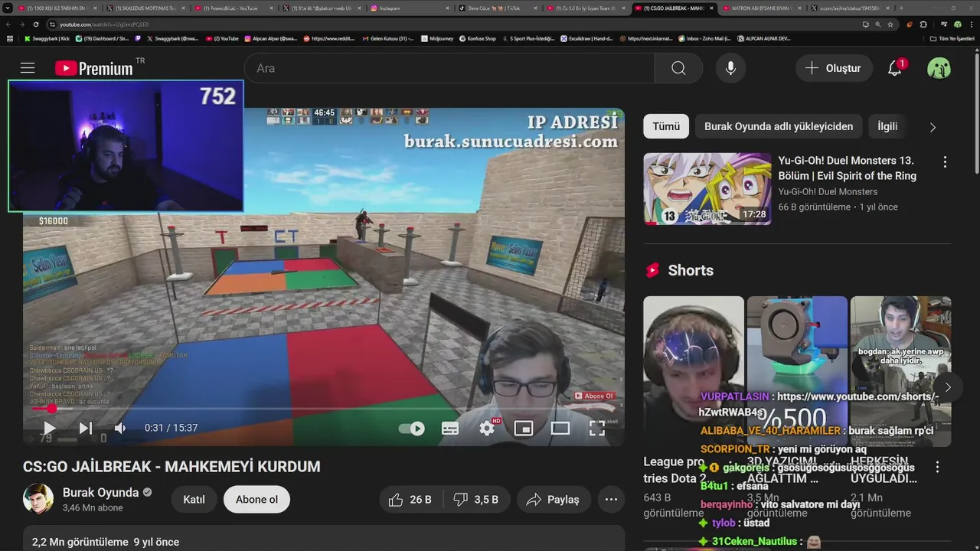Open the YouTube notifications bell

[x=895, y=68]
